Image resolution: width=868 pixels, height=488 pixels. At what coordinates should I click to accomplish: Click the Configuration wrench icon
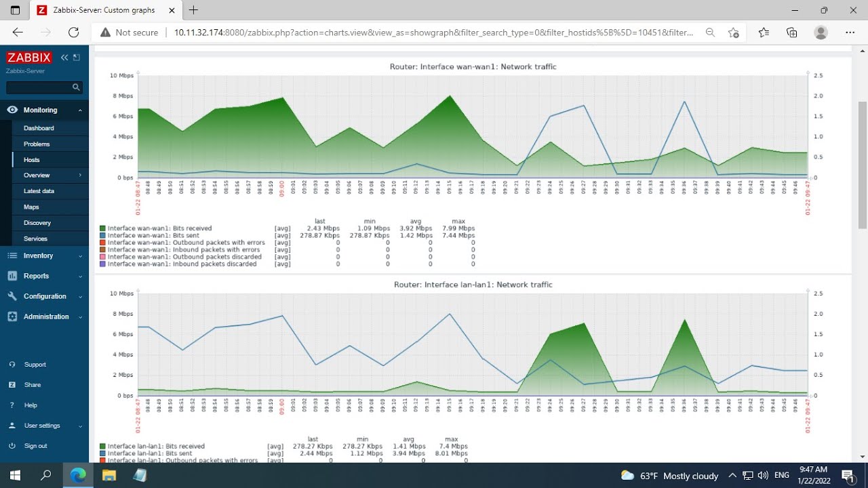[12, 296]
